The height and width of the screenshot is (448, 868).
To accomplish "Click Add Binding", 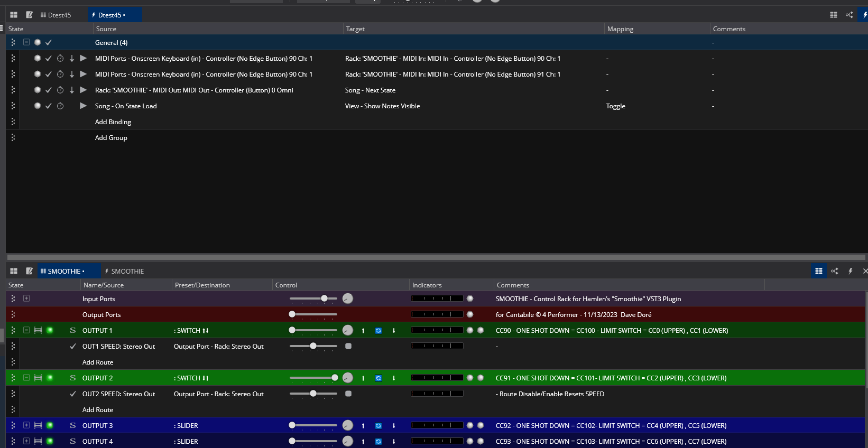I will (x=113, y=122).
